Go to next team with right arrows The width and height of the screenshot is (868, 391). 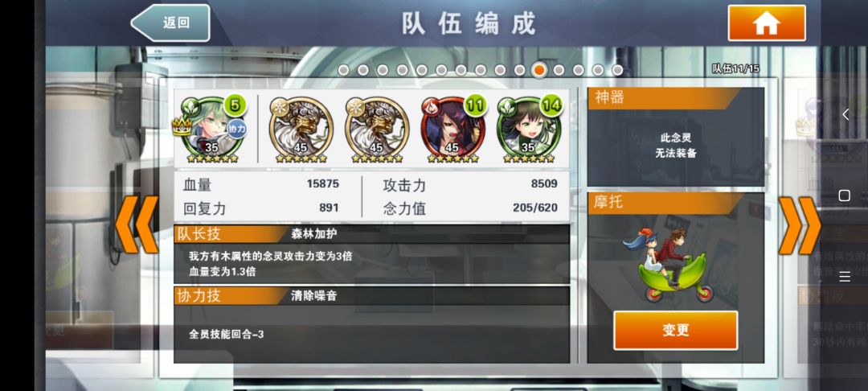[x=800, y=225]
